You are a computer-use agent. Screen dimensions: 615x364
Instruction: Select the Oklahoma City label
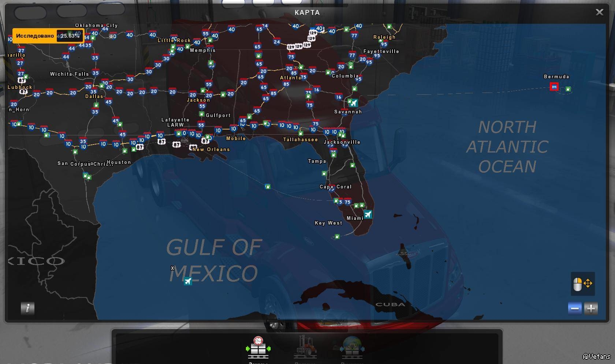pyautogui.click(x=96, y=25)
